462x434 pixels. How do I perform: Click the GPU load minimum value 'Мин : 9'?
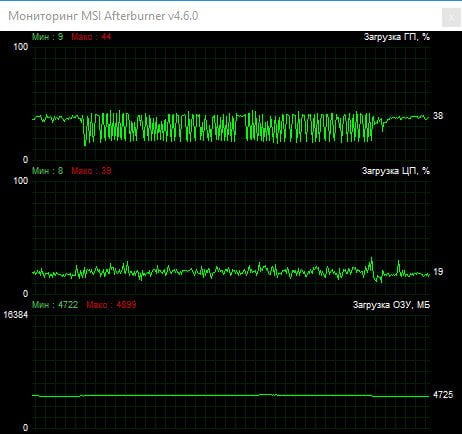pos(47,37)
